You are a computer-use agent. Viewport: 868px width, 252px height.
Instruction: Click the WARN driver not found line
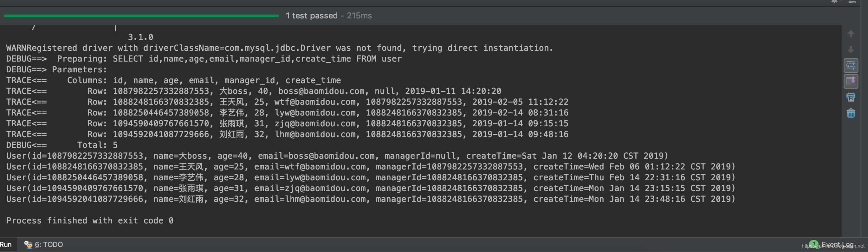280,48
